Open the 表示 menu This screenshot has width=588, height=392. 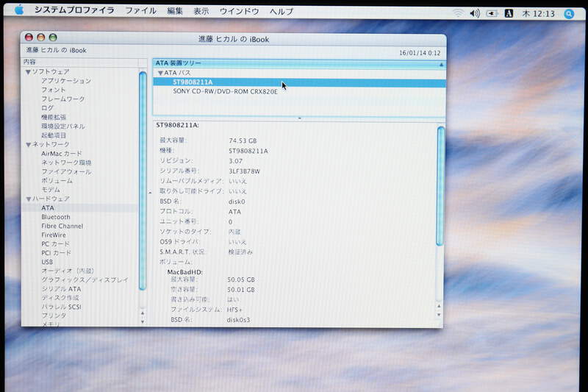(x=201, y=11)
